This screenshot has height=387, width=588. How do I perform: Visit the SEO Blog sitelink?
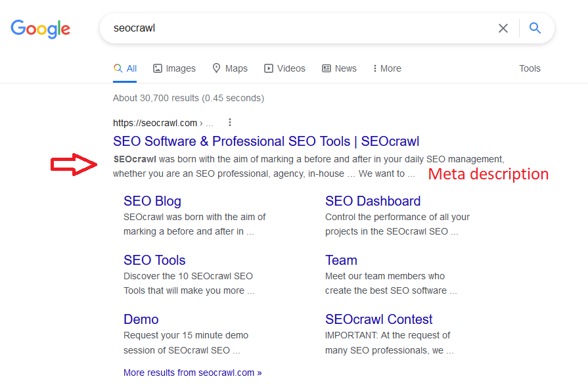(152, 200)
